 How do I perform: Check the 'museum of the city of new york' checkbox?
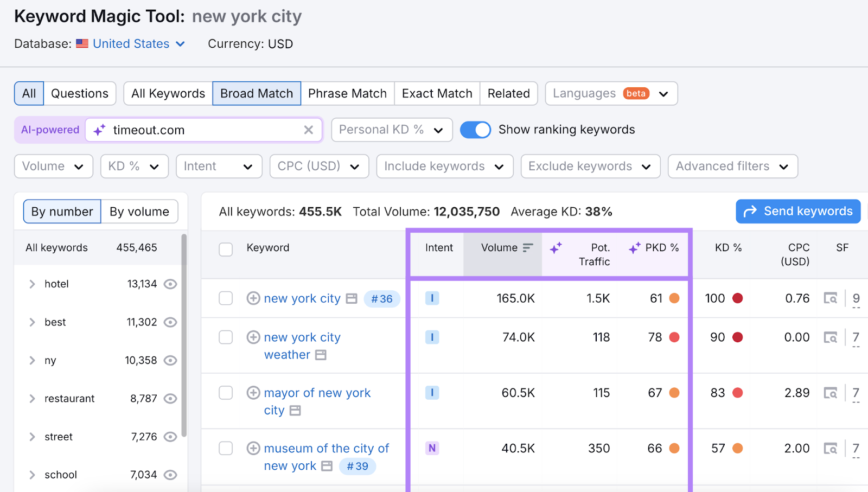coord(226,448)
